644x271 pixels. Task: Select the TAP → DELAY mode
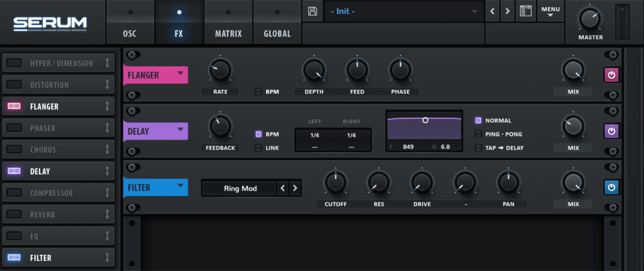(478, 148)
